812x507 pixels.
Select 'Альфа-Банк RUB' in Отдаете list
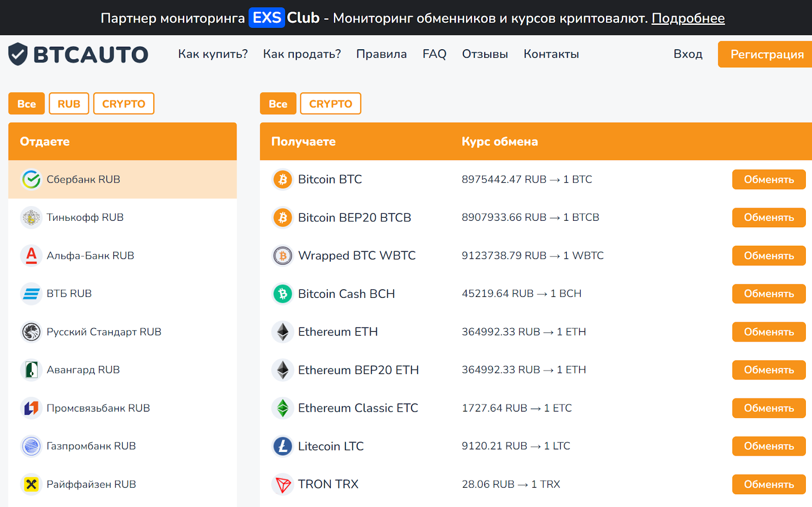[90, 255]
